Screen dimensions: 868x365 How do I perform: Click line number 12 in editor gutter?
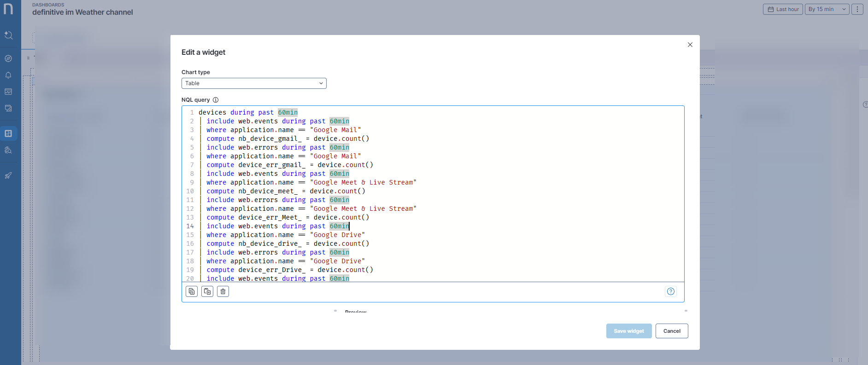tap(190, 209)
